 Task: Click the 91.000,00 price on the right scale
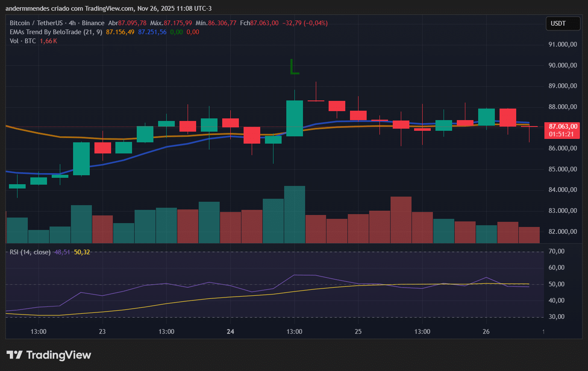coord(563,44)
